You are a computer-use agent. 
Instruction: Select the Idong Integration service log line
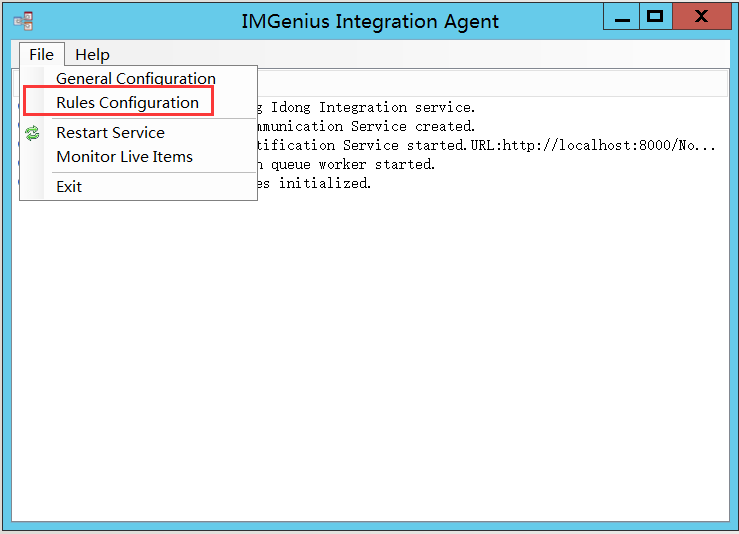click(370, 107)
